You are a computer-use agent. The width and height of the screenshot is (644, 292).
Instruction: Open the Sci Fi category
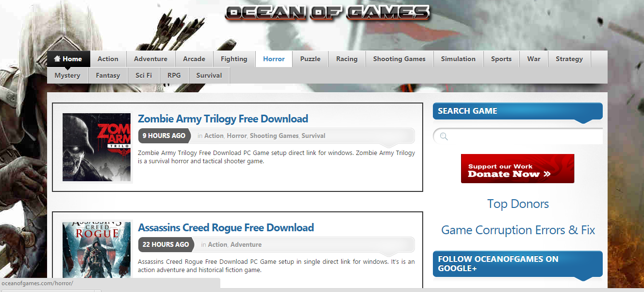144,75
